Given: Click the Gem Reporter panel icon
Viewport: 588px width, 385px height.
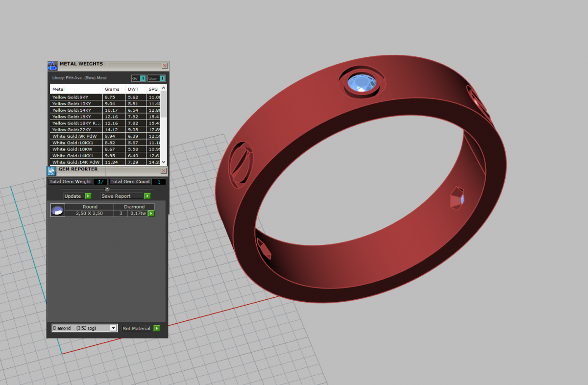Looking at the screenshot, I should pyautogui.click(x=51, y=171).
